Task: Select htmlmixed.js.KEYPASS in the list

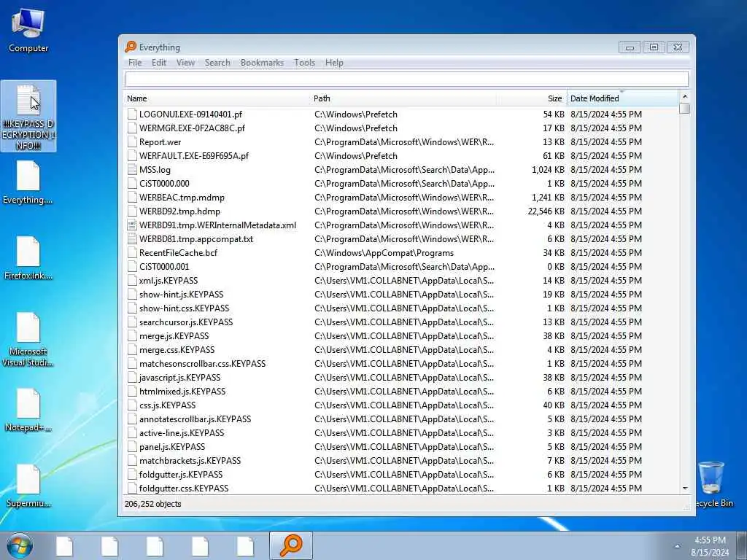Action: point(182,392)
